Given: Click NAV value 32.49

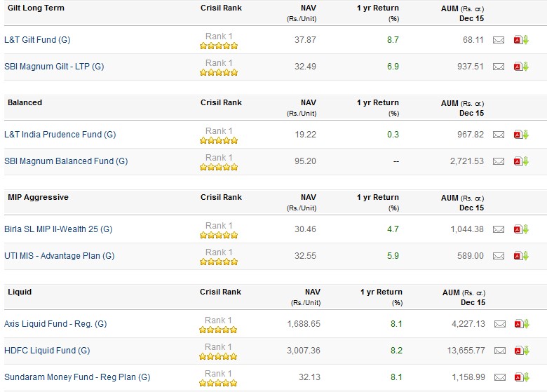Looking at the screenshot, I should coord(305,66).
